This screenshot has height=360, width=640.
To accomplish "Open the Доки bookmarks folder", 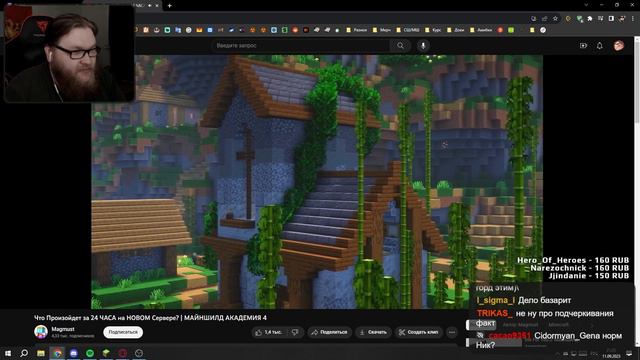I will point(455,30).
